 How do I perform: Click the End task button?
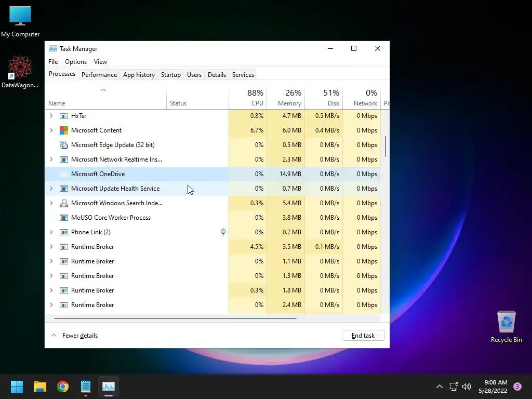363,336
